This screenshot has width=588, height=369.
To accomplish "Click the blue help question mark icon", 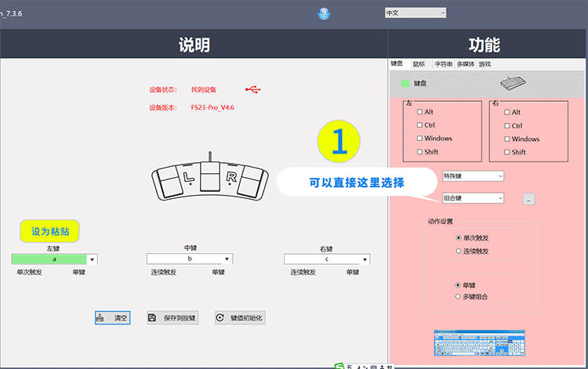I will (324, 13).
